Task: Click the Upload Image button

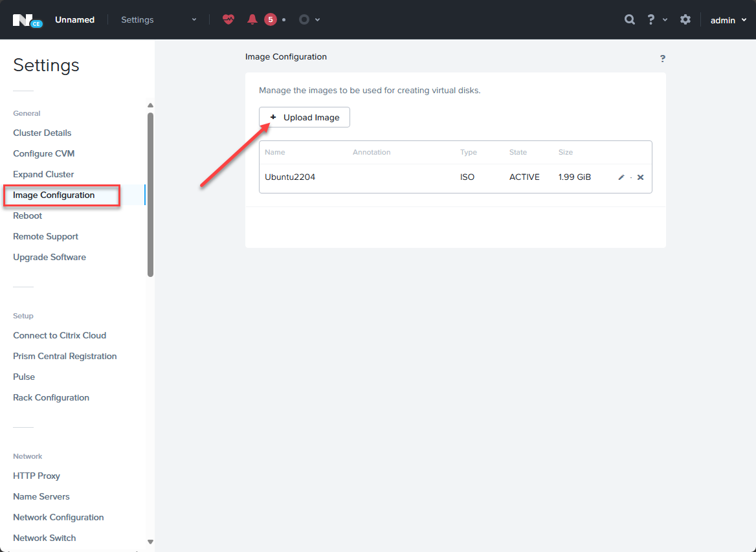Action: click(x=304, y=117)
